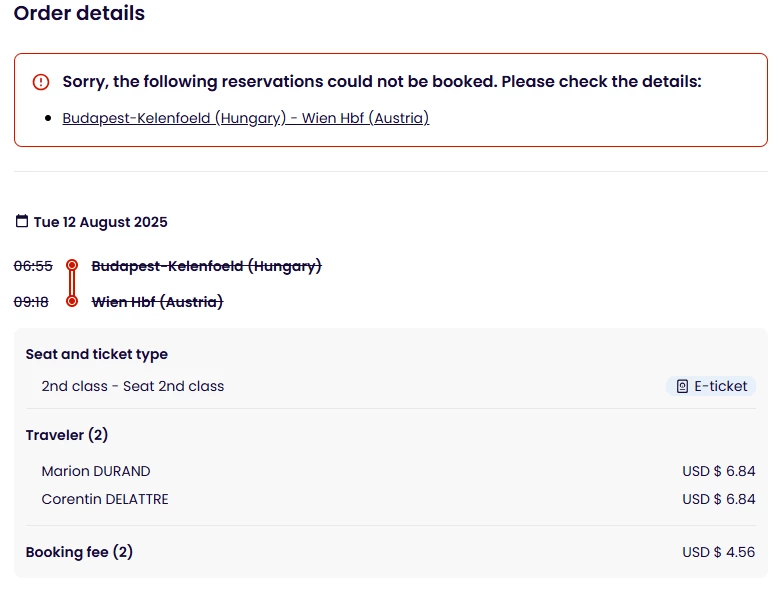This screenshot has width=781, height=602.
Task: Select traveler Corentin DELATTRE
Action: 105,499
